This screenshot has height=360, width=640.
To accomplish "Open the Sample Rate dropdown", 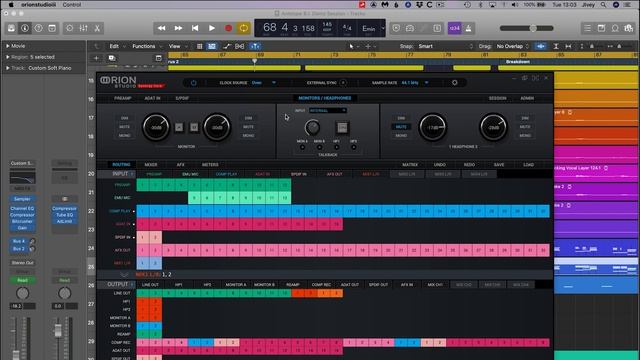I will click(415, 82).
